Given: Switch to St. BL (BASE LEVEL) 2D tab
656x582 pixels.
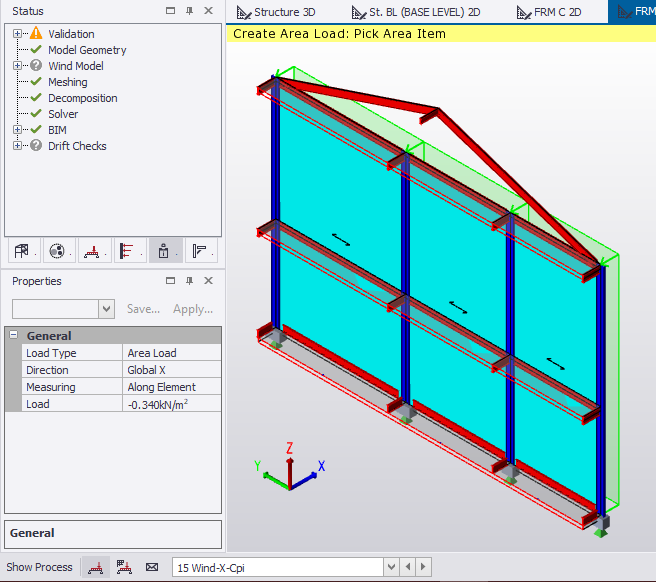Looking at the screenshot, I should [x=416, y=12].
